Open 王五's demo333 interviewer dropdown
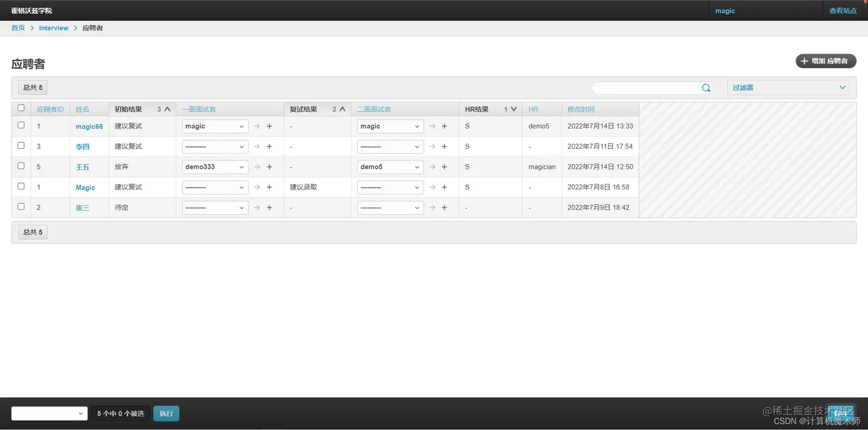Image resolution: width=868 pixels, height=430 pixels. [215, 167]
